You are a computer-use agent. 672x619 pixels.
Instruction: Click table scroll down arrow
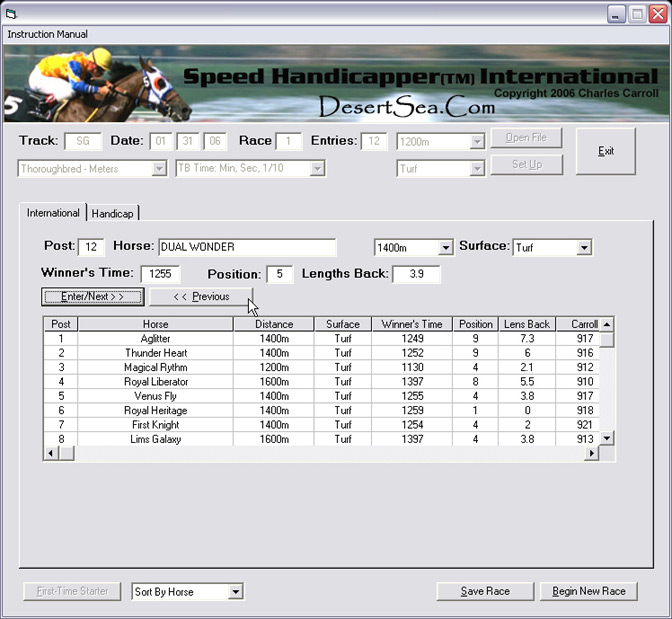606,438
